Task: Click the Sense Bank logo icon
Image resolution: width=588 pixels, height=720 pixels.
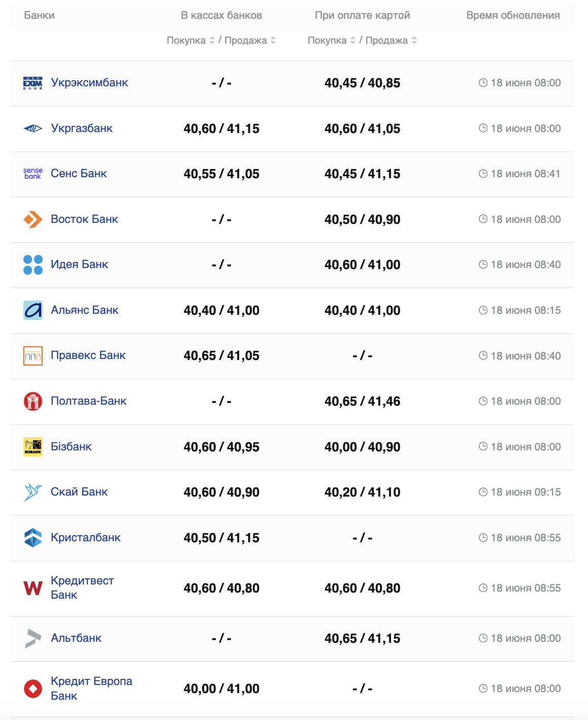Action: click(33, 174)
